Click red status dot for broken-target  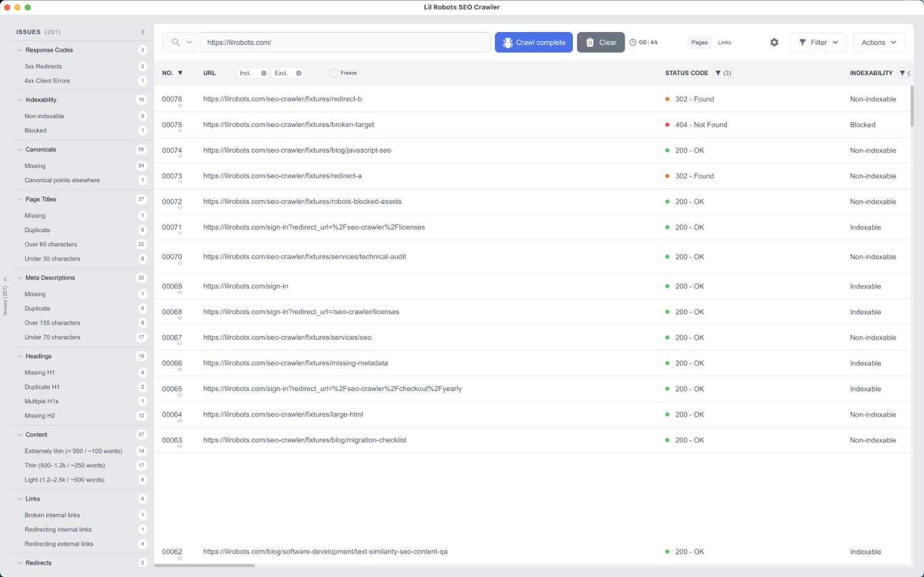tap(667, 125)
